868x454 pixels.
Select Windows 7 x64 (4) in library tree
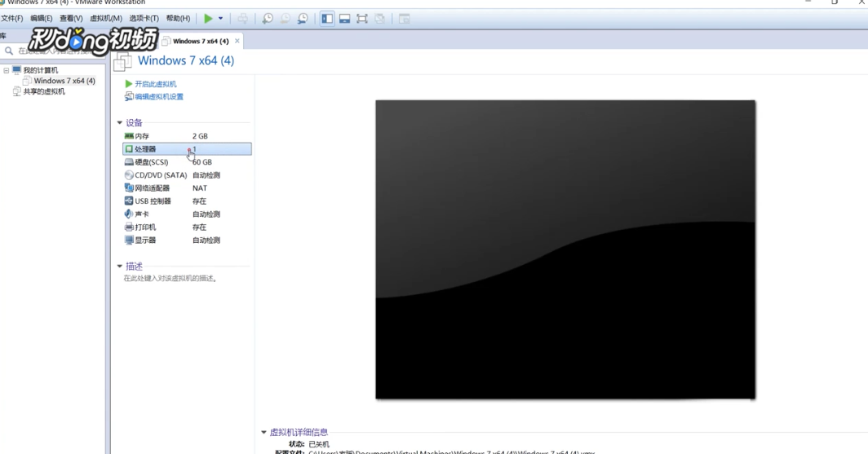[64, 81]
